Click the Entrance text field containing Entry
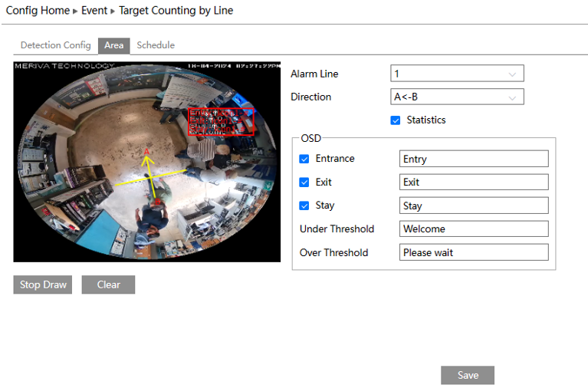The width and height of the screenshot is (588, 388). click(x=474, y=159)
